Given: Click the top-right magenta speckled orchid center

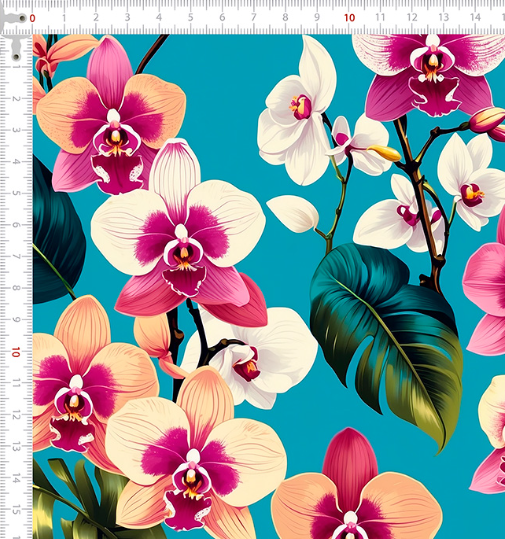Looking at the screenshot, I should click(432, 63).
